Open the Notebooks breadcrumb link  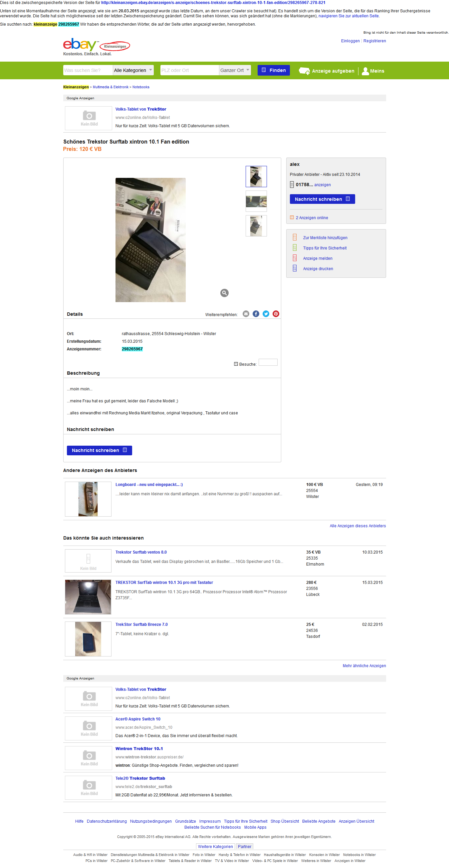pyautogui.click(x=141, y=87)
